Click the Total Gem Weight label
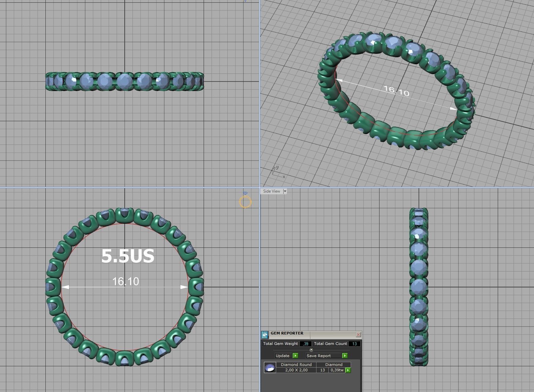The width and height of the screenshot is (534, 392). click(281, 344)
